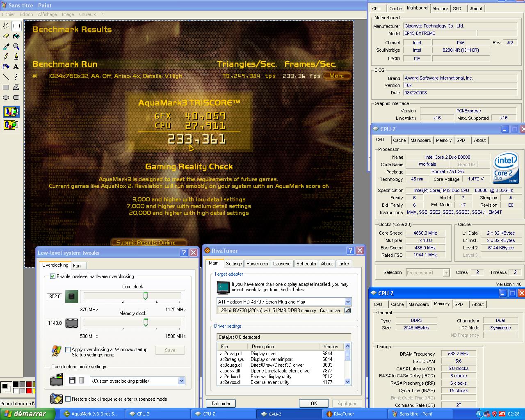Image resolution: width=525 pixels, height=420 pixels.
Task: Click the OK button in RivaTuner
Action: [314, 404]
